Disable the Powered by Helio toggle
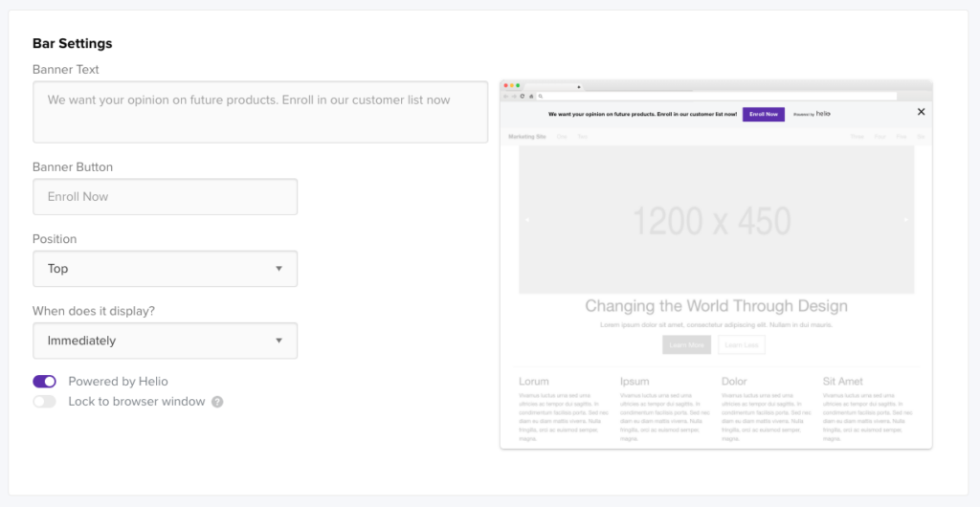Image resolution: width=980 pixels, height=507 pixels. pos(45,382)
